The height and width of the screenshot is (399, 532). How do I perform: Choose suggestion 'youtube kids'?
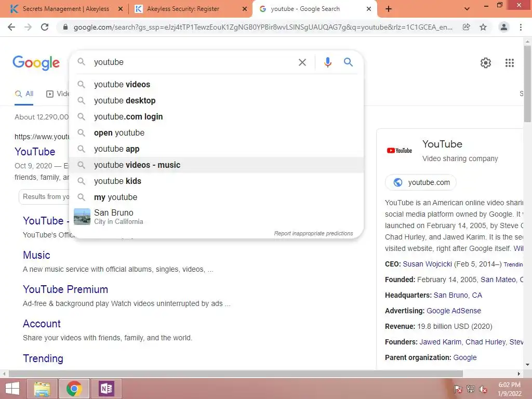(217, 181)
